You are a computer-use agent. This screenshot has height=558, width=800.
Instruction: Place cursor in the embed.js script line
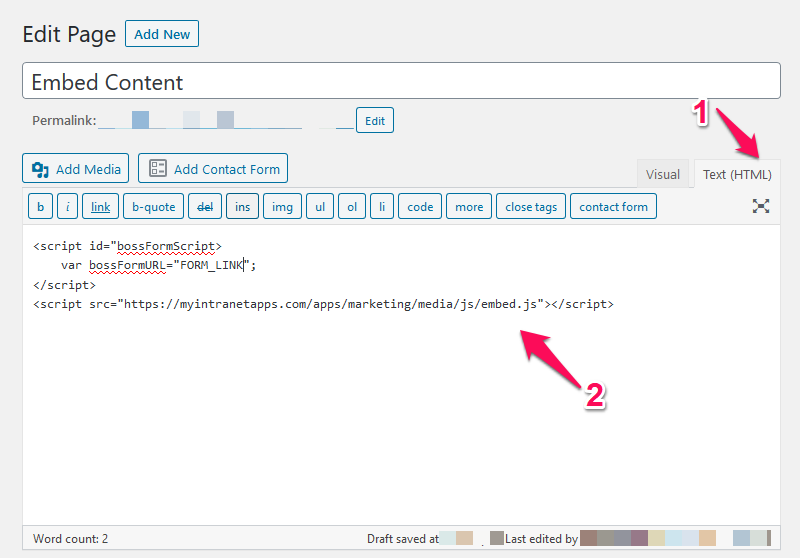323,304
